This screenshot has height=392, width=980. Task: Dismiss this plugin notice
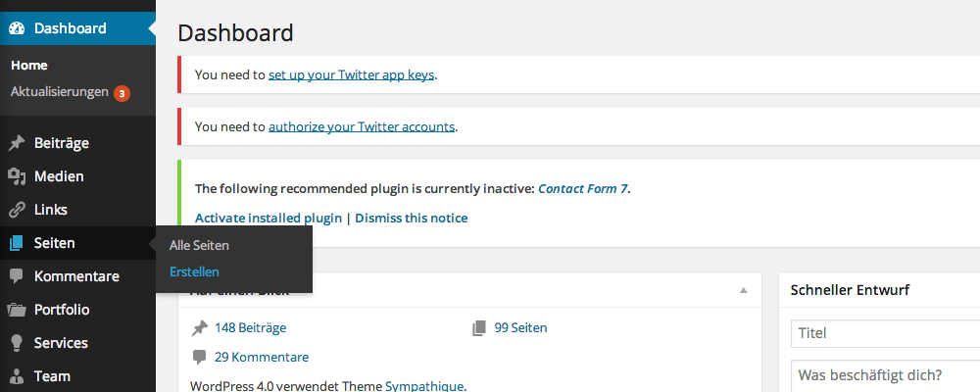(411, 218)
